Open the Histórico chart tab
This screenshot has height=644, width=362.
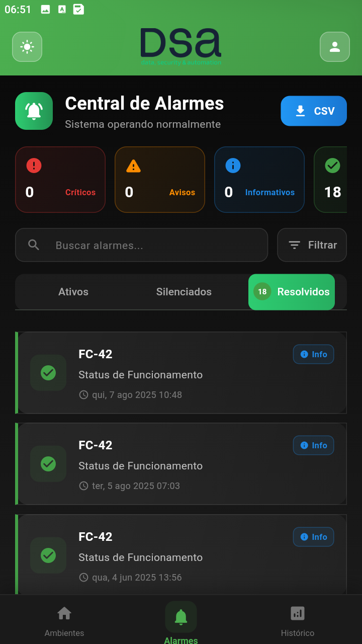(298, 621)
